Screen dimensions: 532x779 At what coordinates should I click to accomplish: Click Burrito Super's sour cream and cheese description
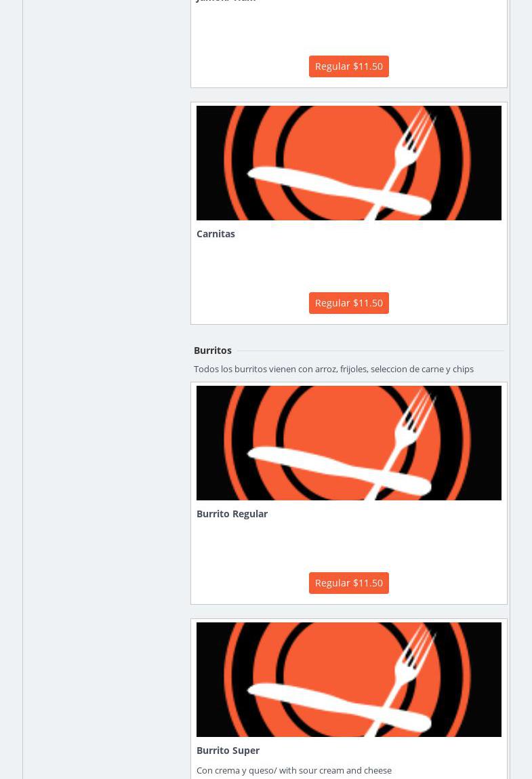coord(293,771)
